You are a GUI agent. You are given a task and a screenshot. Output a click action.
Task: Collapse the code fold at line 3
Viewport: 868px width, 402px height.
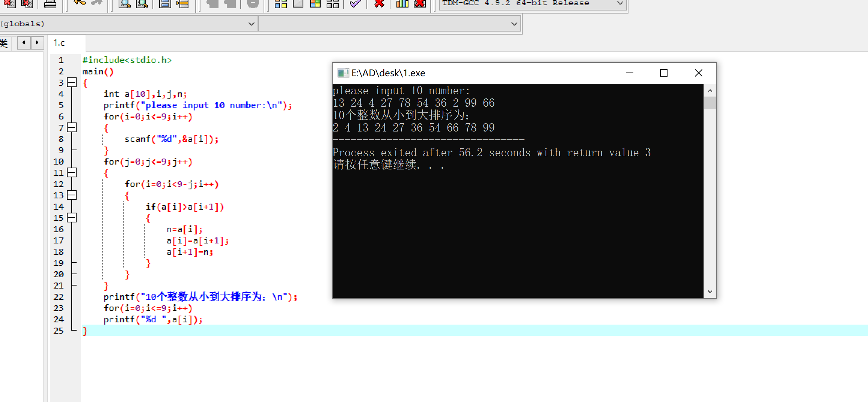(72, 83)
